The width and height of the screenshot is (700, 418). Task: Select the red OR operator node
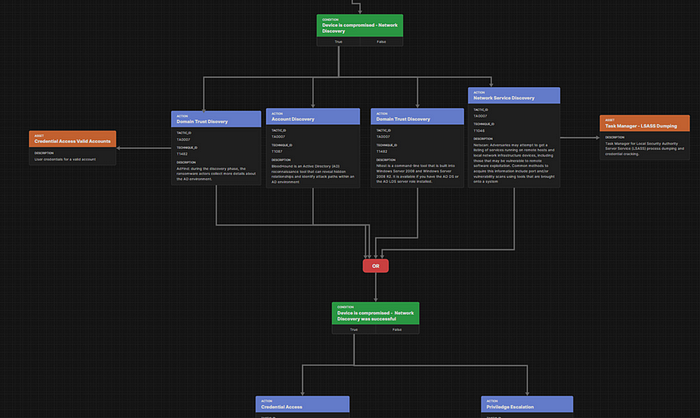point(375,266)
